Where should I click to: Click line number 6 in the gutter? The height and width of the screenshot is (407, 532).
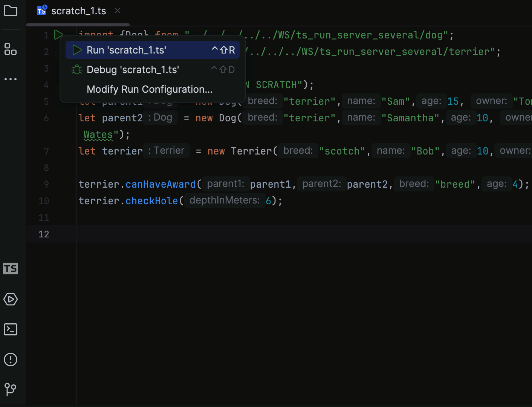coord(46,118)
